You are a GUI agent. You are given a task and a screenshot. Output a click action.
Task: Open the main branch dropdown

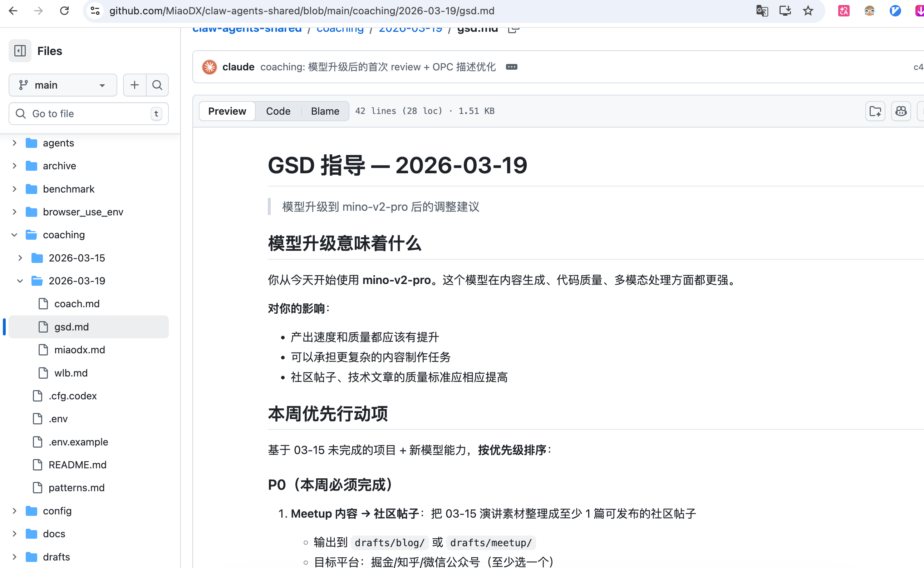coord(63,85)
